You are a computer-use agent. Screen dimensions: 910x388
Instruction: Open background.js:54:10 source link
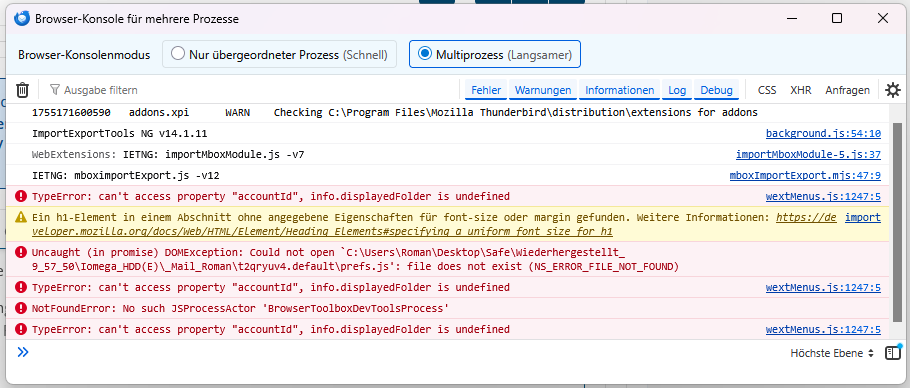[823, 134]
